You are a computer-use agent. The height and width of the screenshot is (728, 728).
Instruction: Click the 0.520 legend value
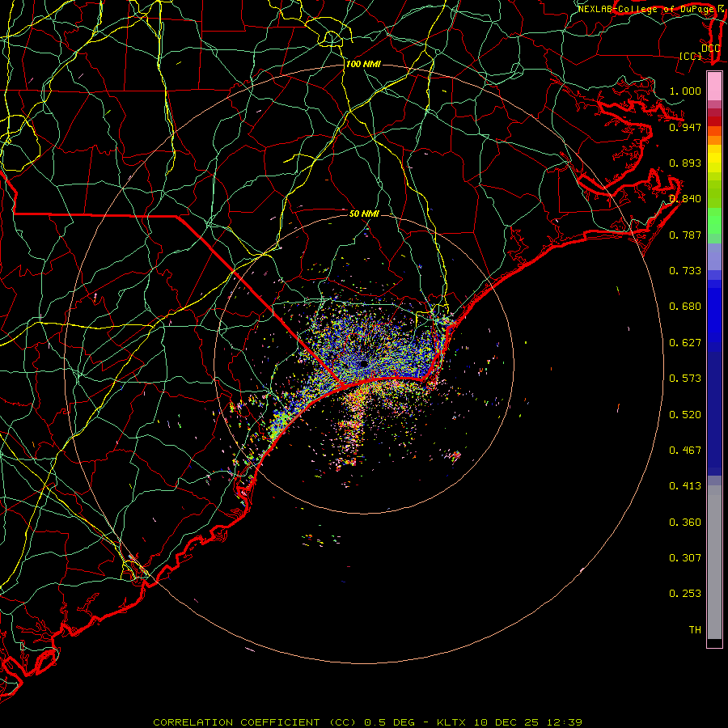coord(685,415)
